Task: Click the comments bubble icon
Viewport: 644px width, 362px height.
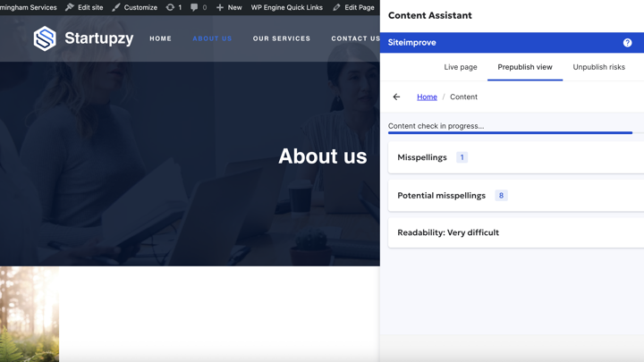Action: click(194, 7)
